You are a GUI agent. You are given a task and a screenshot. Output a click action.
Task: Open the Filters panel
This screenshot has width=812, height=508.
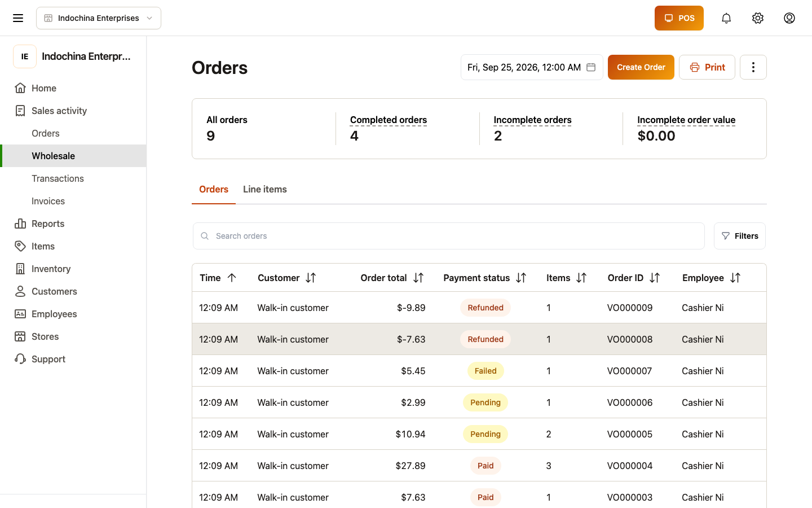coord(740,236)
